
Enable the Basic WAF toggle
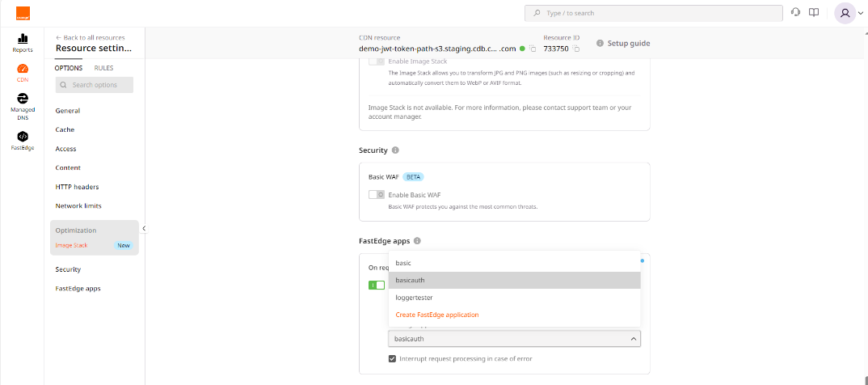[376, 195]
